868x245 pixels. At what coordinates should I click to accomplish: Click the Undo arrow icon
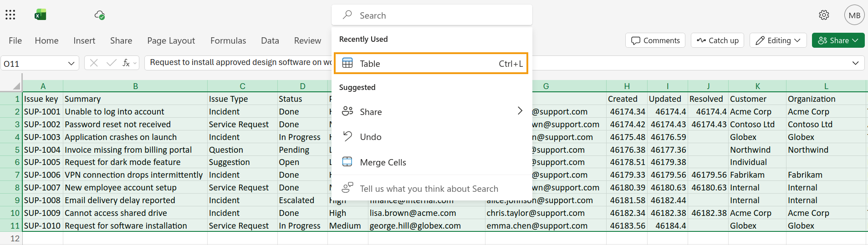click(x=347, y=136)
